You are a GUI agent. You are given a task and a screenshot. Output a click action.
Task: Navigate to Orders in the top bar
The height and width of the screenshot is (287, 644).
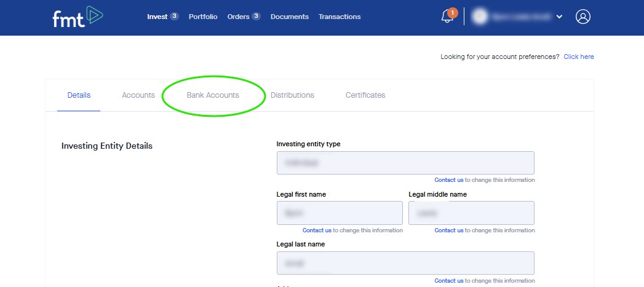[238, 17]
